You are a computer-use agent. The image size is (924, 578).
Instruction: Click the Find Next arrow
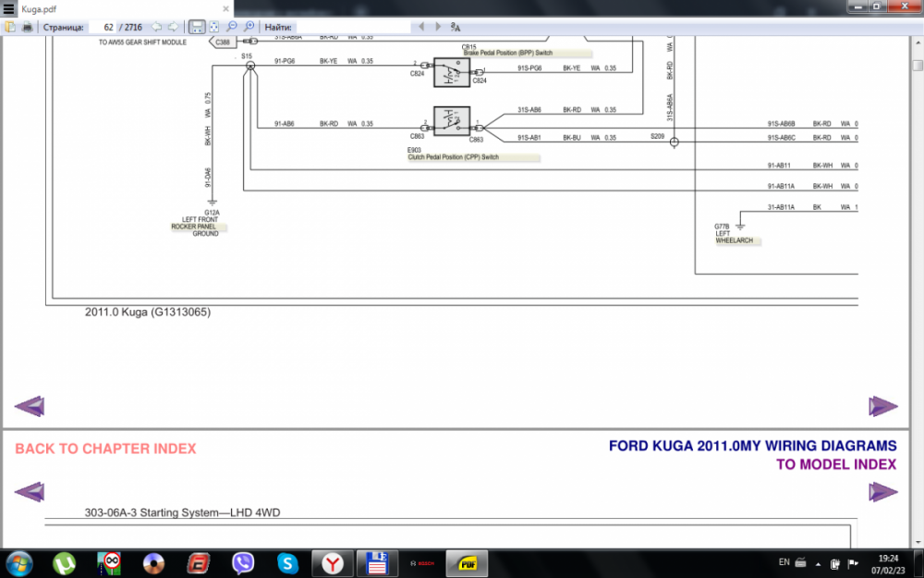point(438,27)
